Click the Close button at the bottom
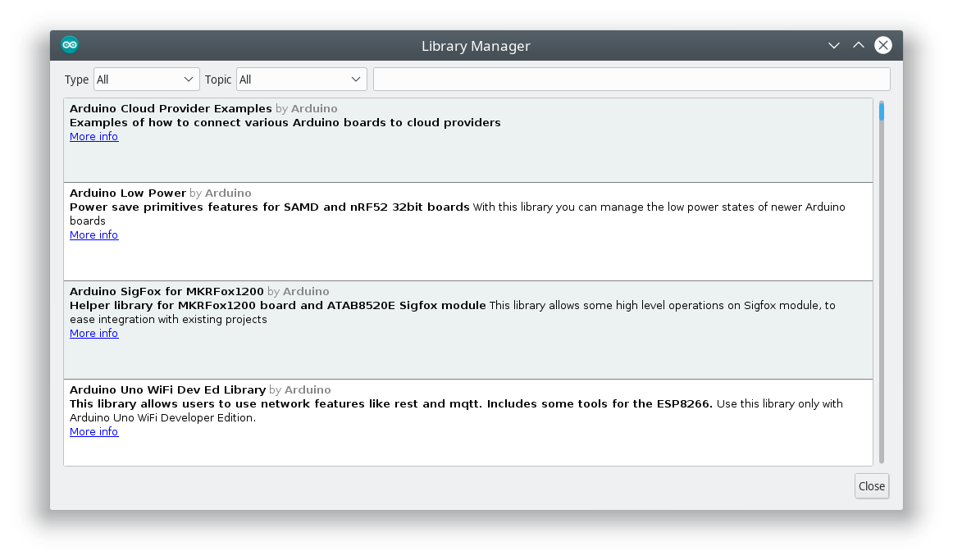The image size is (953, 560). [872, 486]
